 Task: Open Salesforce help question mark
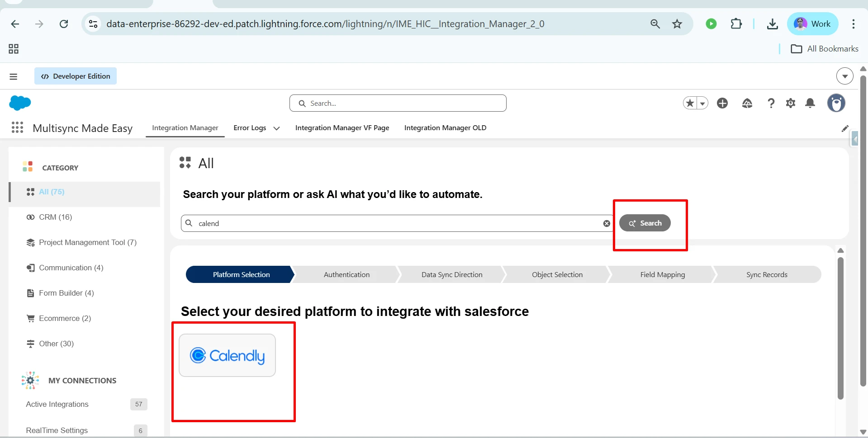[x=771, y=104]
